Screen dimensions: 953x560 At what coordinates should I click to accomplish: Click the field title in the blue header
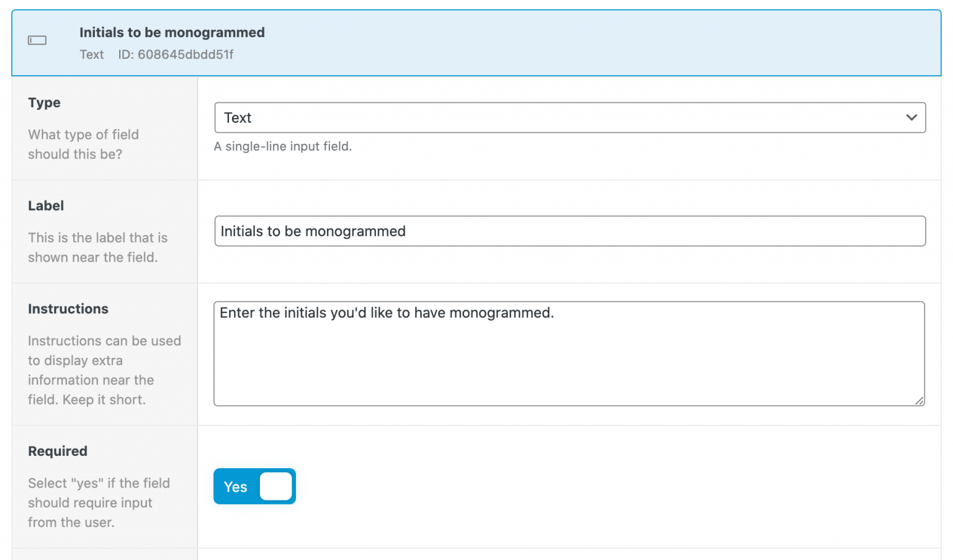(x=172, y=32)
